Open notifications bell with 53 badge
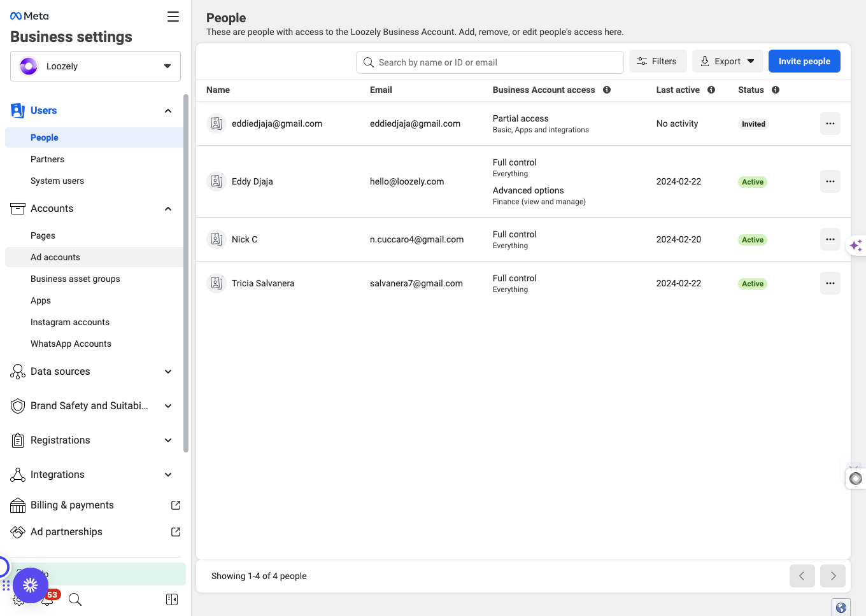Image resolution: width=866 pixels, height=616 pixels. [x=48, y=598]
